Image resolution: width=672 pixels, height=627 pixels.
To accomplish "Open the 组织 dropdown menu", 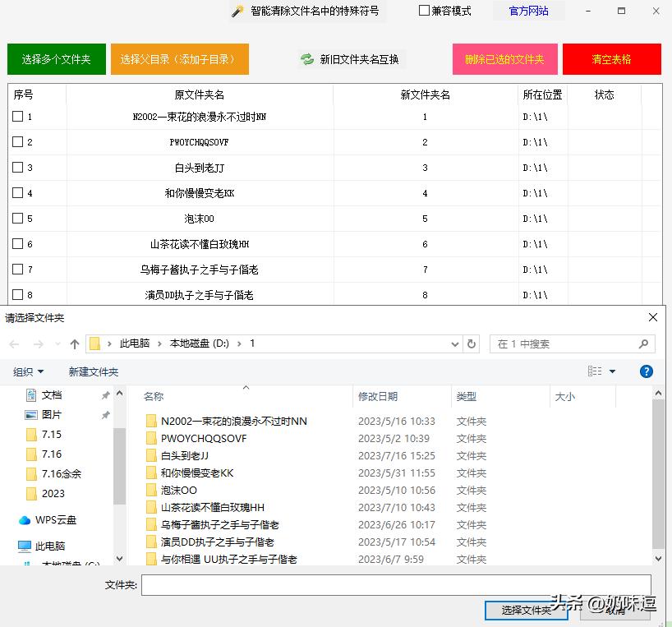I will click(28, 371).
